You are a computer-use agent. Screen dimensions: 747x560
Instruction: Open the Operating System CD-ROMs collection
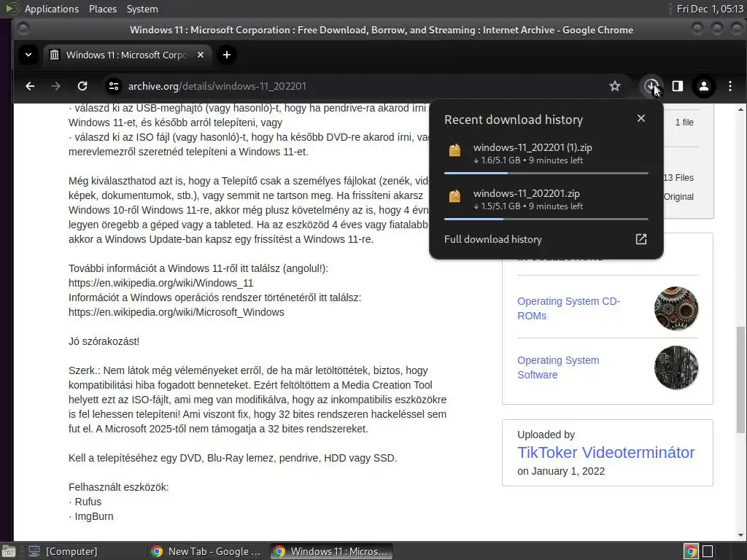[568, 308]
